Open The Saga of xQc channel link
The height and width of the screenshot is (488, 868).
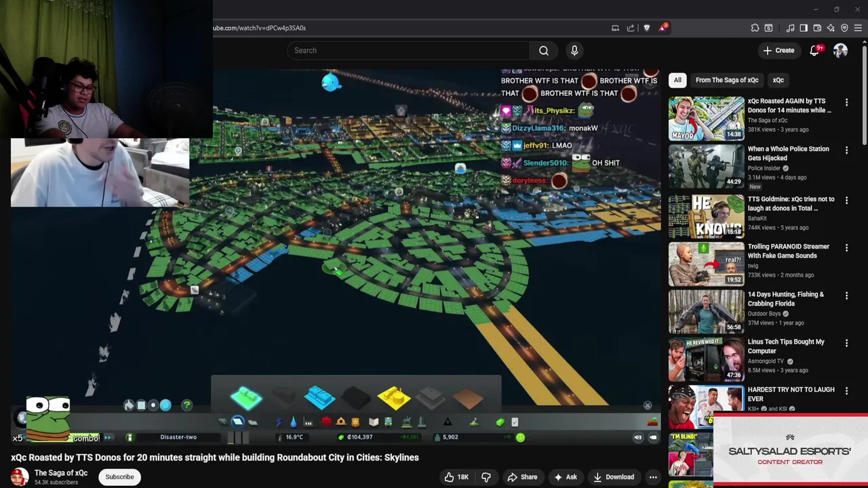pos(61,473)
